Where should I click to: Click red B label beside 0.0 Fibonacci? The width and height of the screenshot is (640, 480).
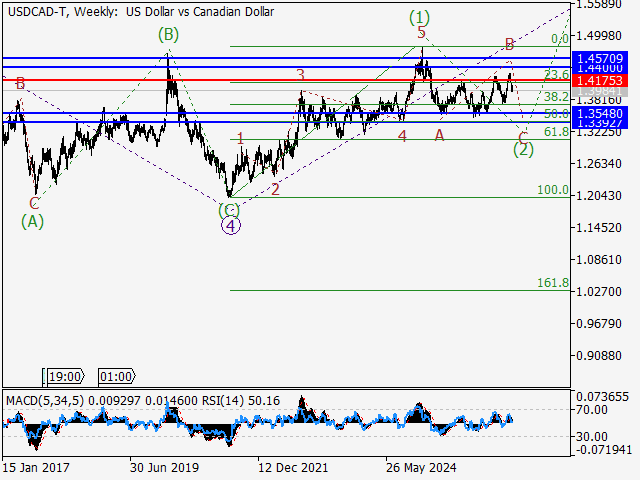coord(509,44)
